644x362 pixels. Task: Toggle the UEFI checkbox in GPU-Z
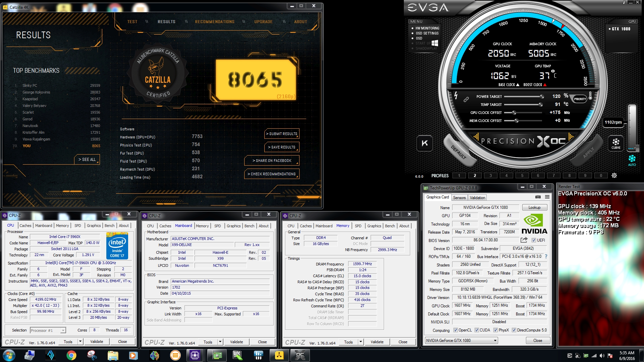pyautogui.click(x=534, y=240)
